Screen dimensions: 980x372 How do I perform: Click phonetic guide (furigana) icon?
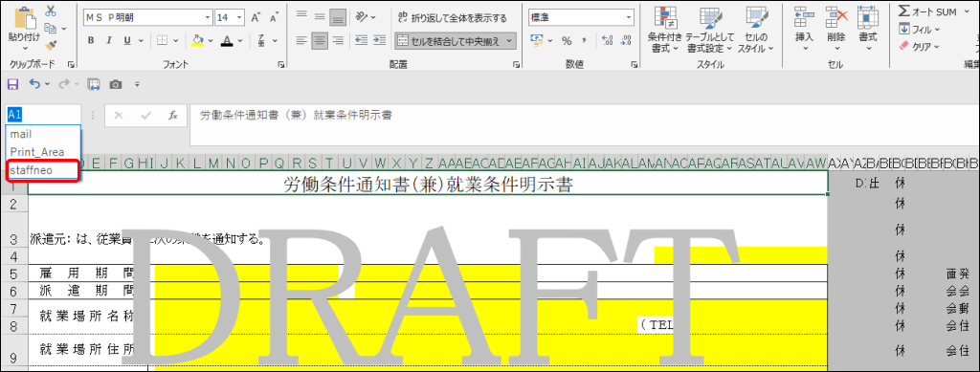click(261, 40)
